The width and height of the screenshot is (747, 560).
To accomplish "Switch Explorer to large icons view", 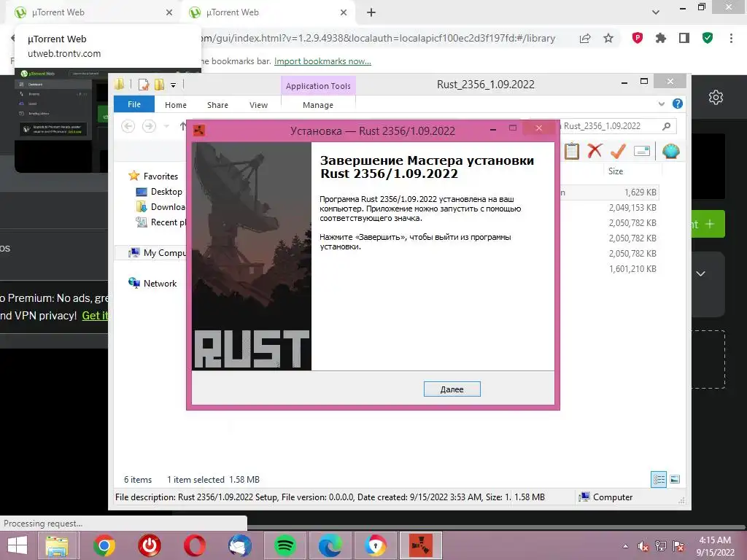I will tap(675, 480).
